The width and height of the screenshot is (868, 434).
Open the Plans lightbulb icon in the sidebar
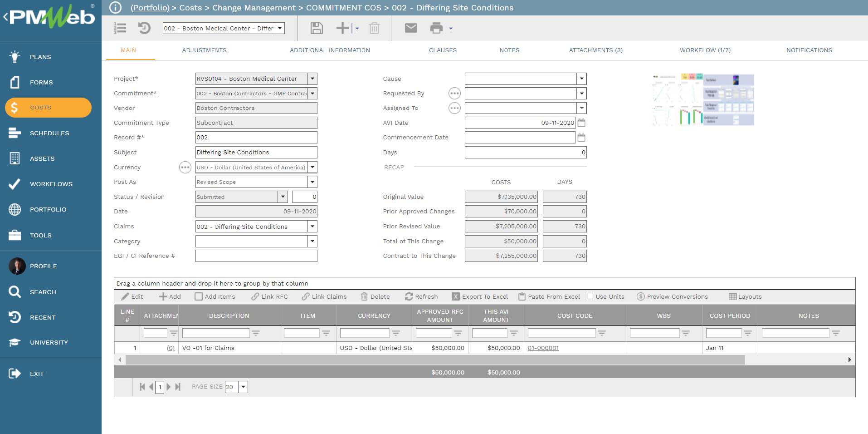[15, 57]
